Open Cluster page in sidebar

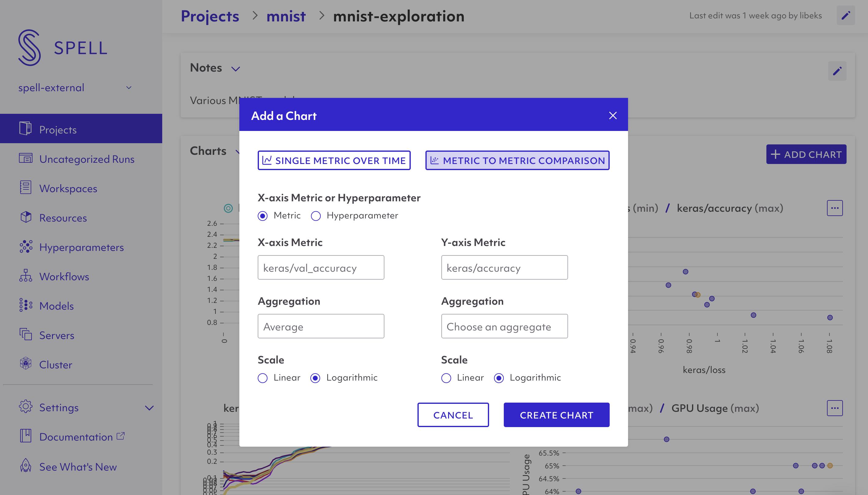[x=56, y=365]
